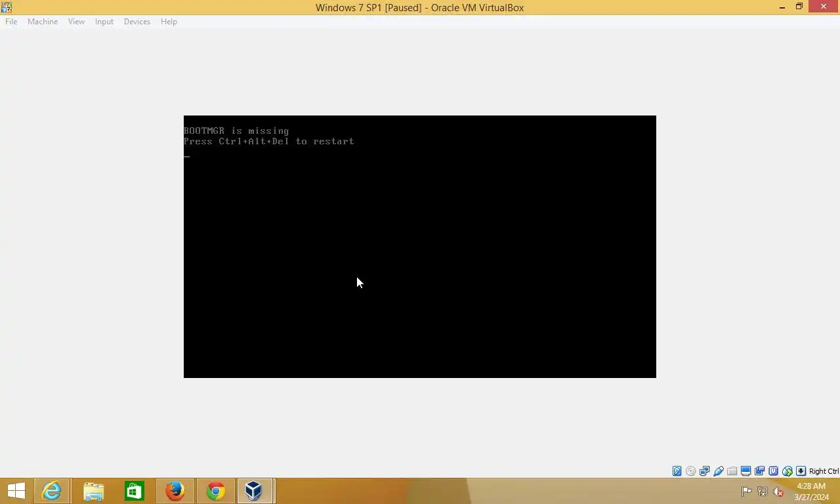Click the BOOTMGR is missing text
This screenshot has width=840, height=504.
236,131
